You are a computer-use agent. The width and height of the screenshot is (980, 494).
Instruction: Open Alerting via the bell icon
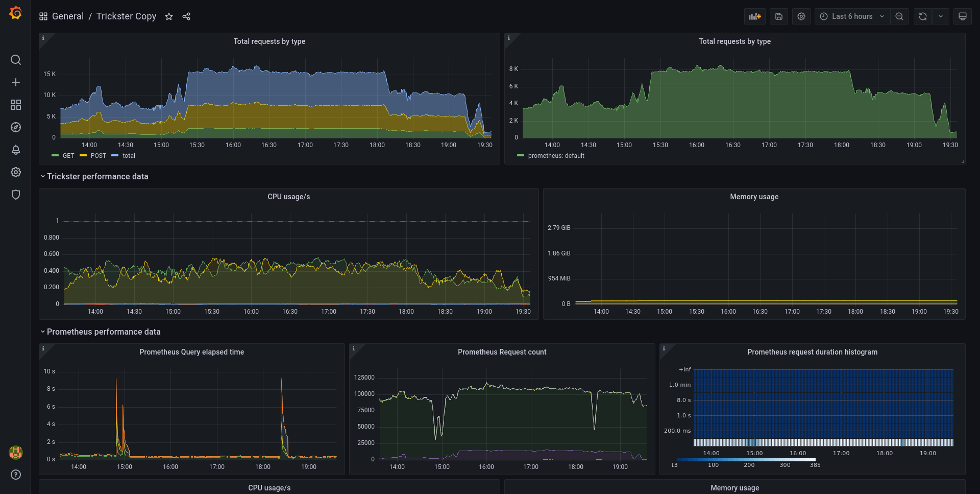16,150
